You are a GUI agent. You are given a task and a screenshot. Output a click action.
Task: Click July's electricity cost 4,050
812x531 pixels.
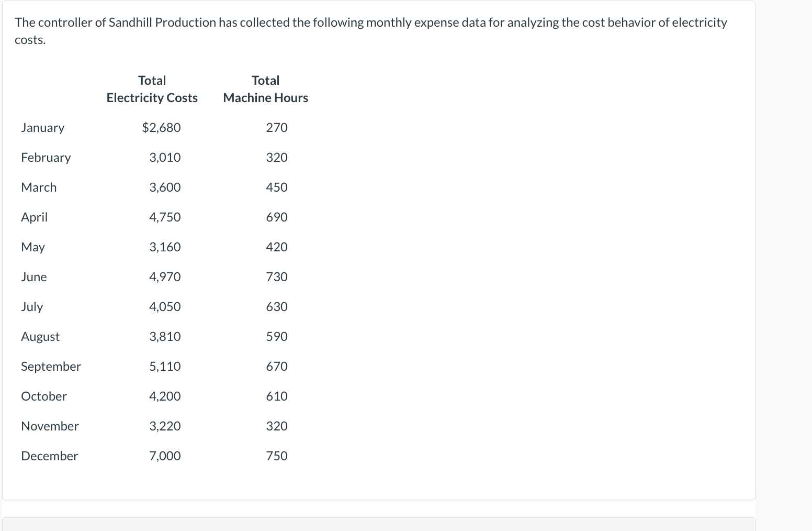pos(165,307)
